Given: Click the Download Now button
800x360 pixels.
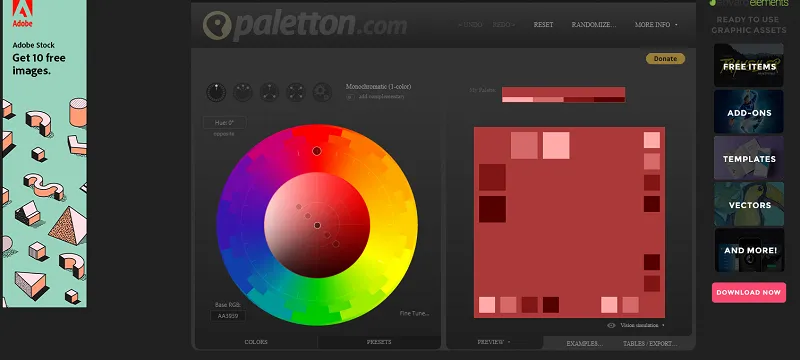Looking at the screenshot, I should coord(748,293).
